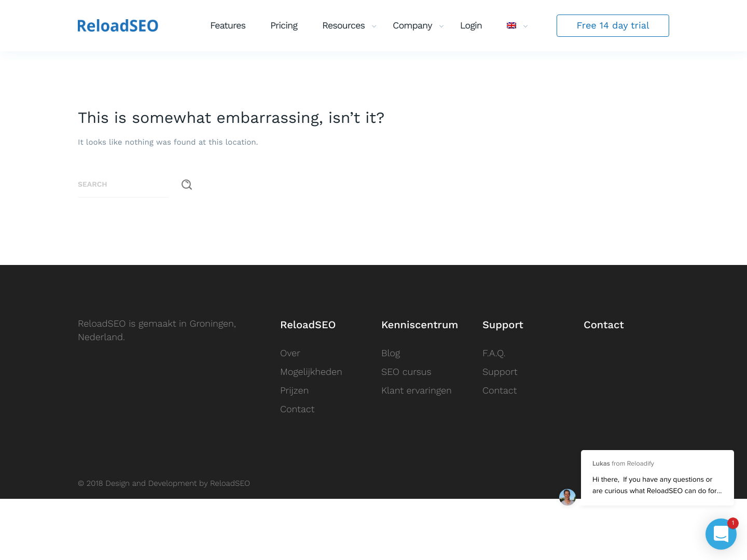The width and height of the screenshot is (747, 560).
Task: Open the Over footer link
Action: click(x=290, y=353)
